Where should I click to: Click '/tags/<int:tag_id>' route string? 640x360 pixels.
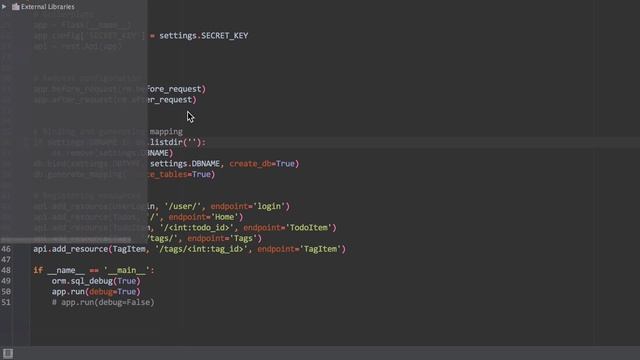tap(202, 249)
